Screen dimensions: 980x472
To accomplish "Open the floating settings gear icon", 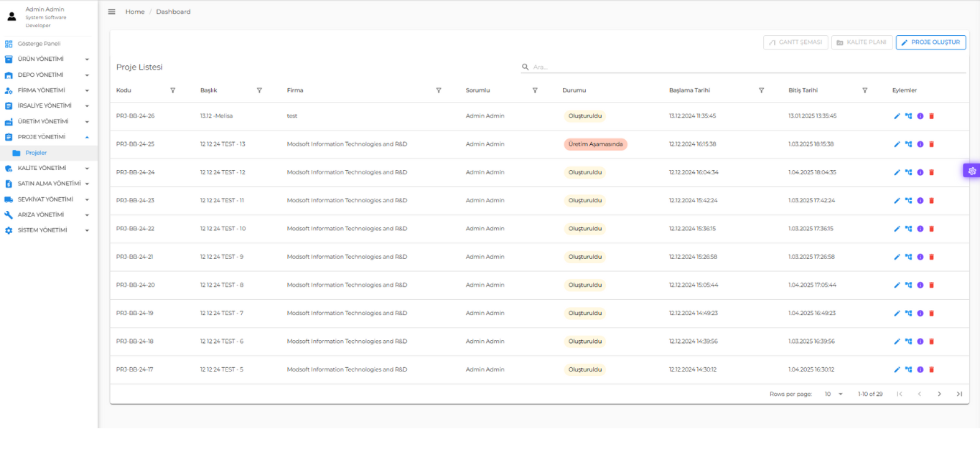I will pos(972,171).
